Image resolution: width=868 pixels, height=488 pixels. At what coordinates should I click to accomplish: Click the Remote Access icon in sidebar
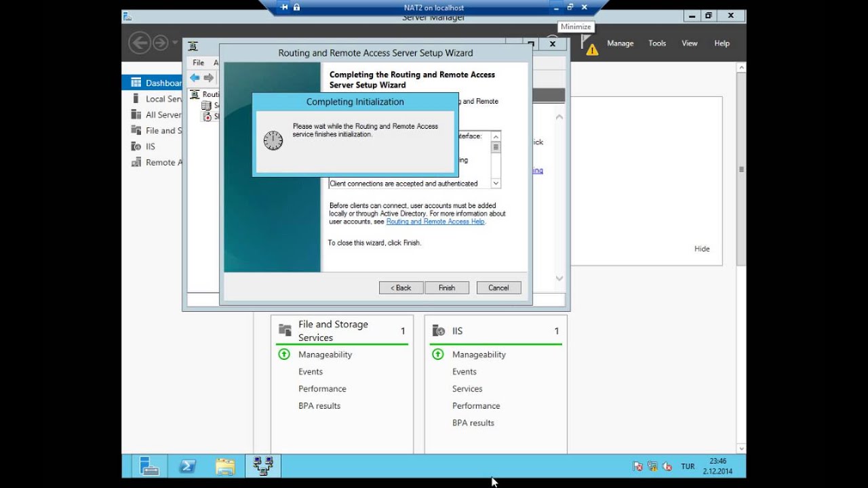click(x=136, y=162)
